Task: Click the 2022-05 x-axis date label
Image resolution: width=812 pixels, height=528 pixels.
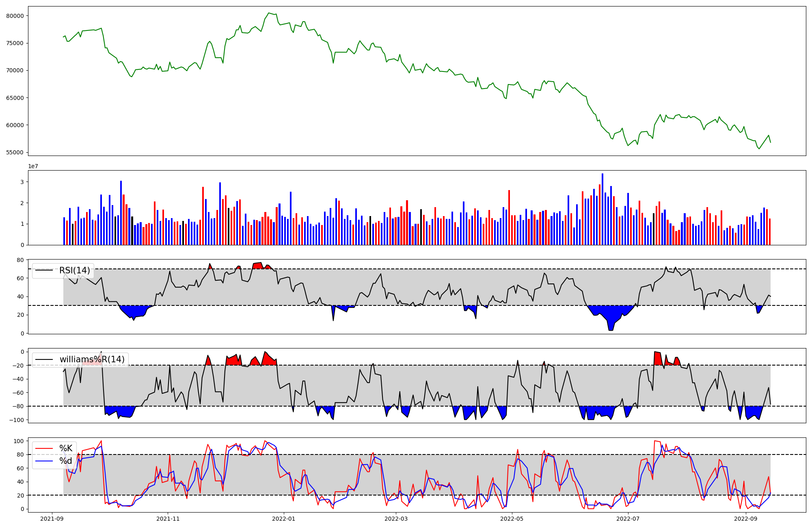Action: (512, 519)
